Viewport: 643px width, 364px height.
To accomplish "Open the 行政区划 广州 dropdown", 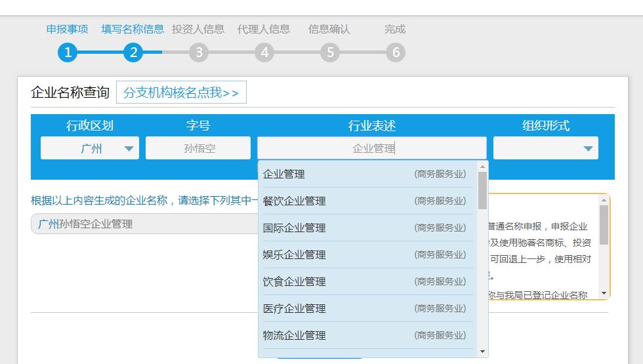I will (x=90, y=148).
